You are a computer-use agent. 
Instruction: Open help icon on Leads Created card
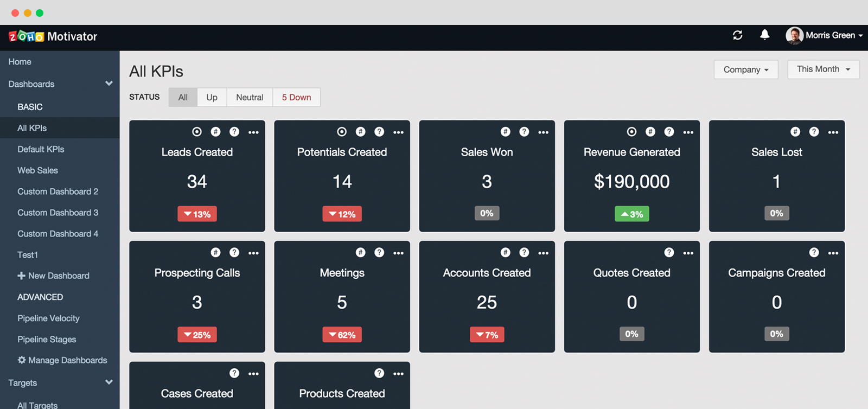tap(234, 132)
